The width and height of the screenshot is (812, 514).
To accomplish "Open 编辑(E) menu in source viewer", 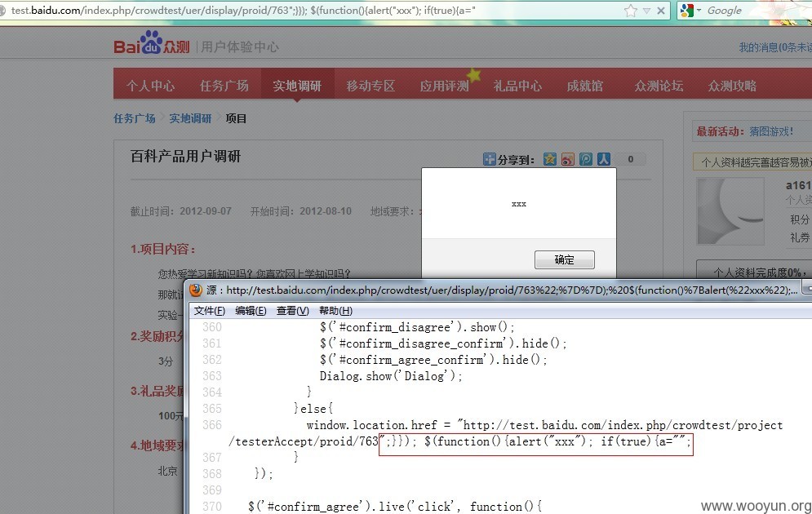I will (251, 311).
